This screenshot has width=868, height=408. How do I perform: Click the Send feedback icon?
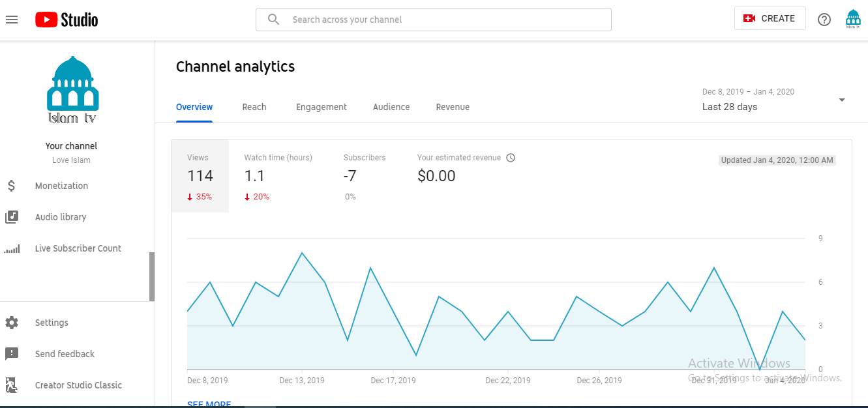12,354
